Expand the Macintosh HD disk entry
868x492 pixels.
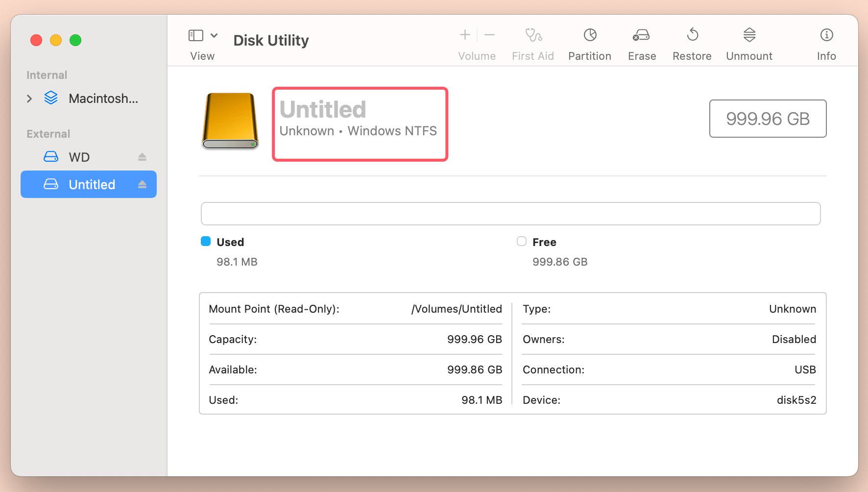pyautogui.click(x=29, y=98)
